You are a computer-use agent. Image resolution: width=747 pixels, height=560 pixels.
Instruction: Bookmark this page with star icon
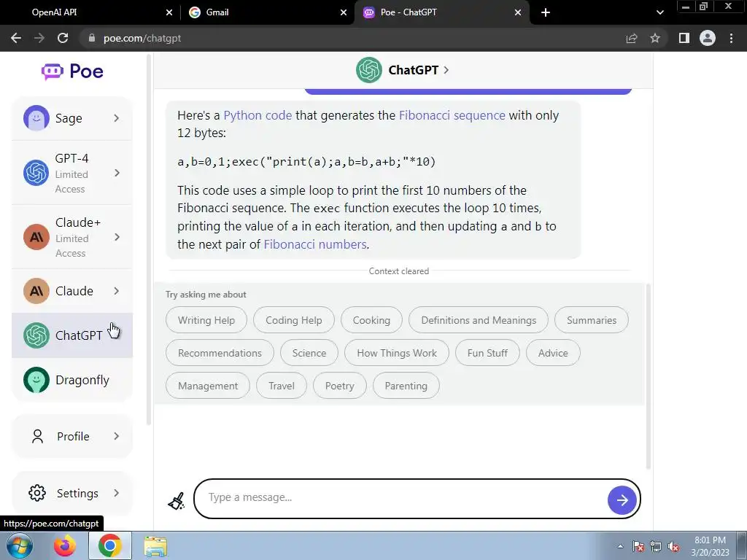(655, 38)
